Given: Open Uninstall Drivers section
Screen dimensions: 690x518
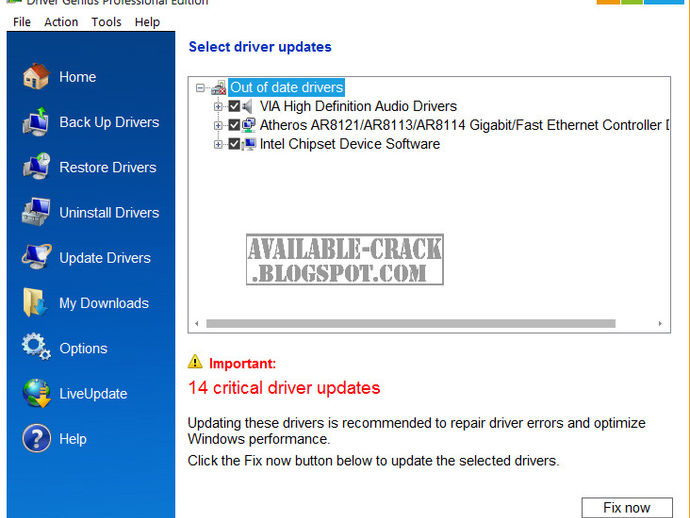Looking at the screenshot, I should pyautogui.click(x=109, y=213).
